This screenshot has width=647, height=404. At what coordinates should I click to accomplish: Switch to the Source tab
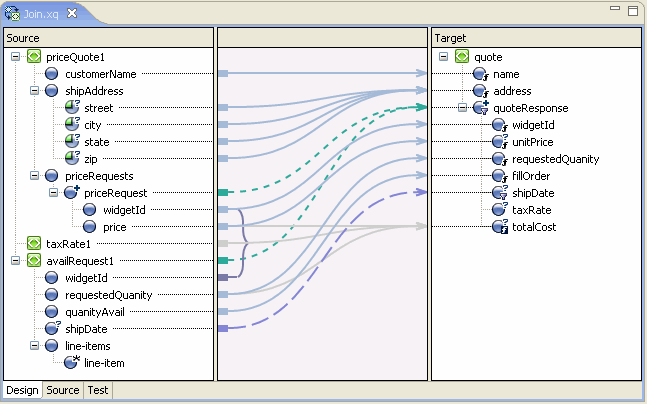pos(63,390)
